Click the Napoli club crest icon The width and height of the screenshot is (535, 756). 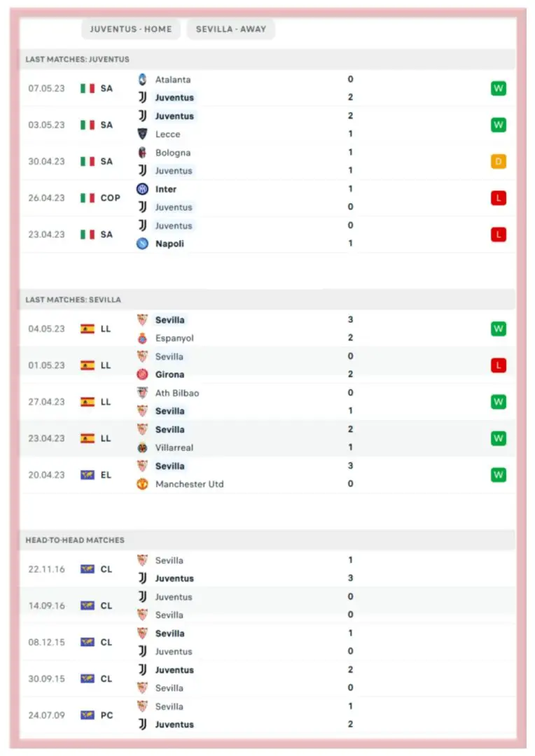(x=142, y=244)
